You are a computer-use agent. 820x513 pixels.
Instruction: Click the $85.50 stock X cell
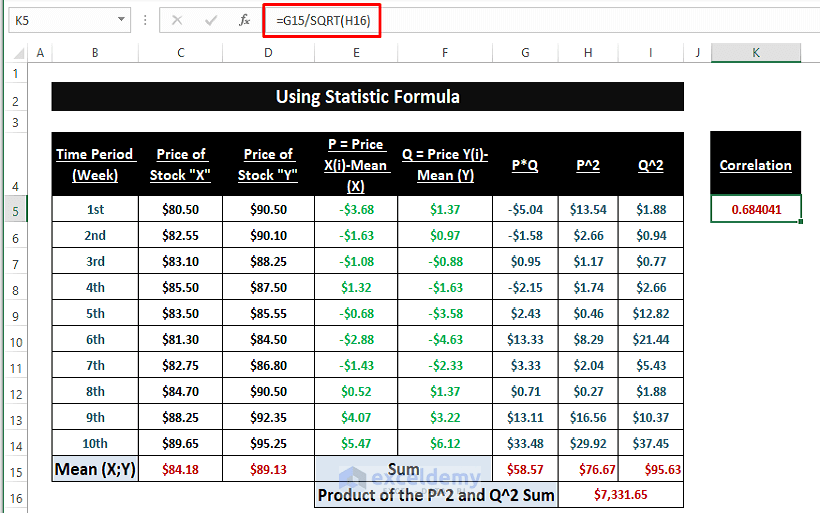(180, 287)
